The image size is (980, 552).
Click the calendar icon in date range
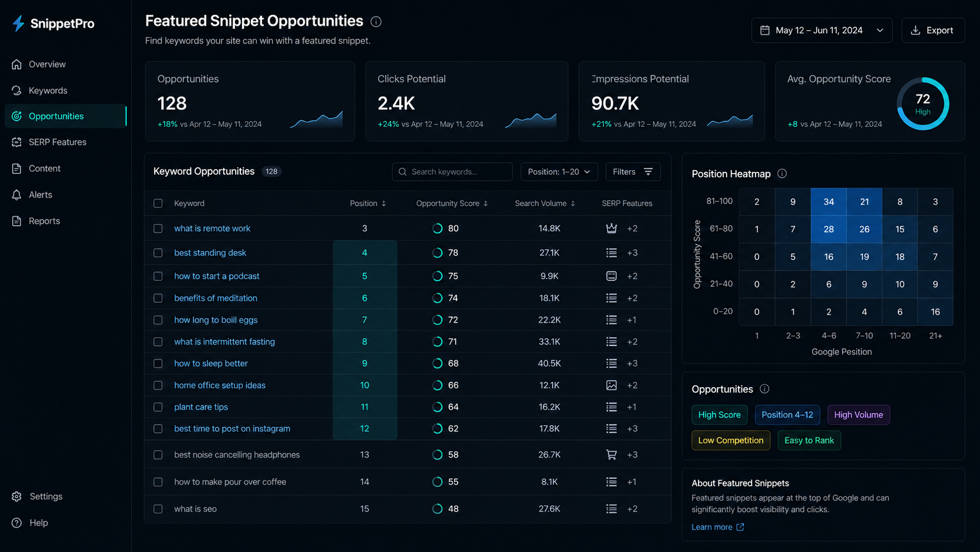point(765,30)
